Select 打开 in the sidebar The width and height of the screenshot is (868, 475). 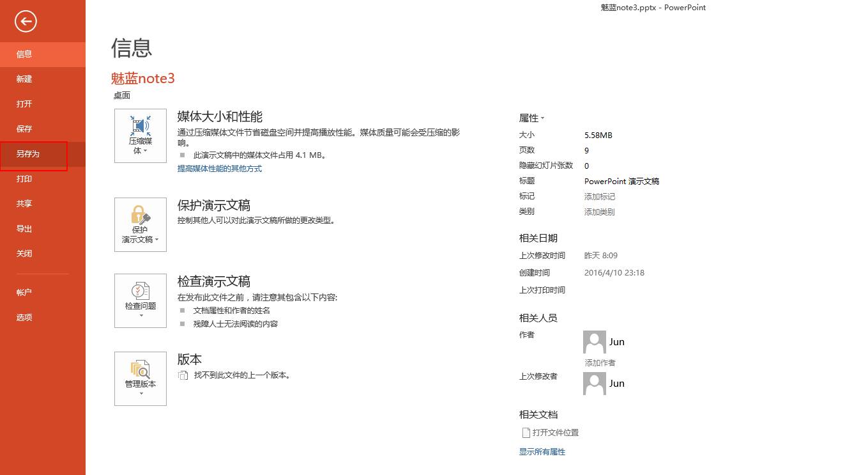pyautogui.click(x=43, y=104)
